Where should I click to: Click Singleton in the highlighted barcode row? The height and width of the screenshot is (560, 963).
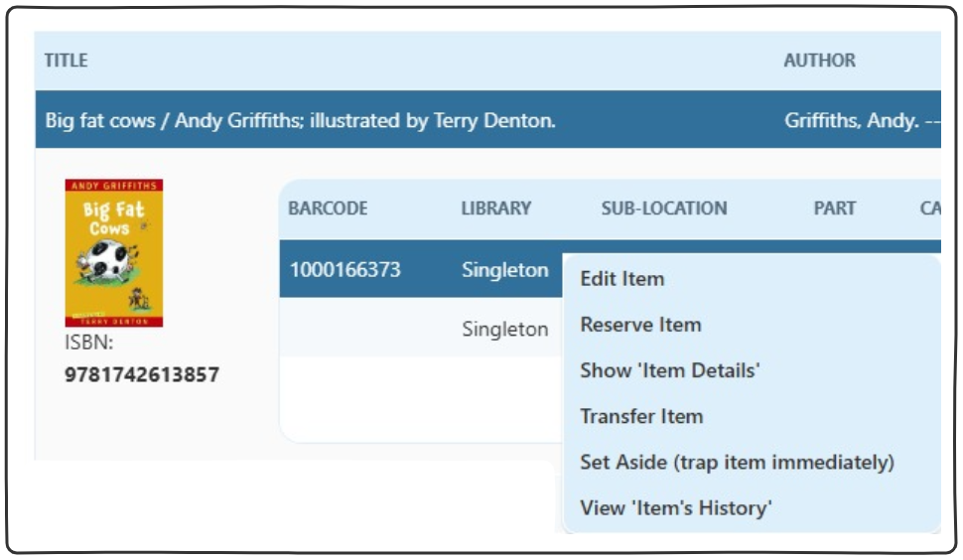coord(504,269)
